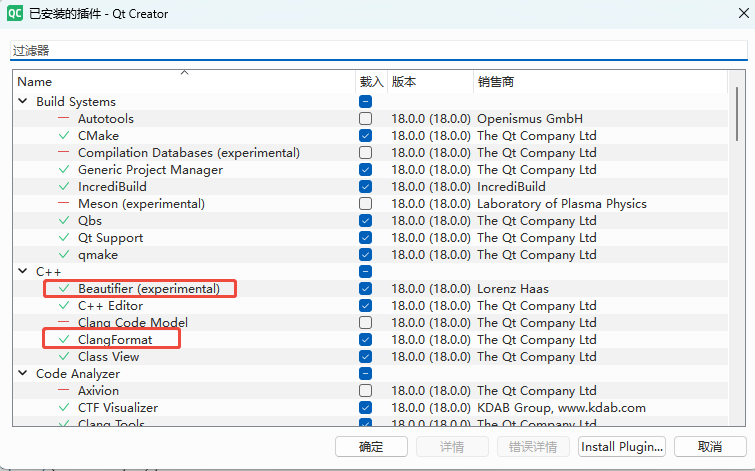The height and width of the screenshot is (471, 755).
Task: Sort by the 销售商 column header
Action: pyautogui.click(x=600, y=81)
